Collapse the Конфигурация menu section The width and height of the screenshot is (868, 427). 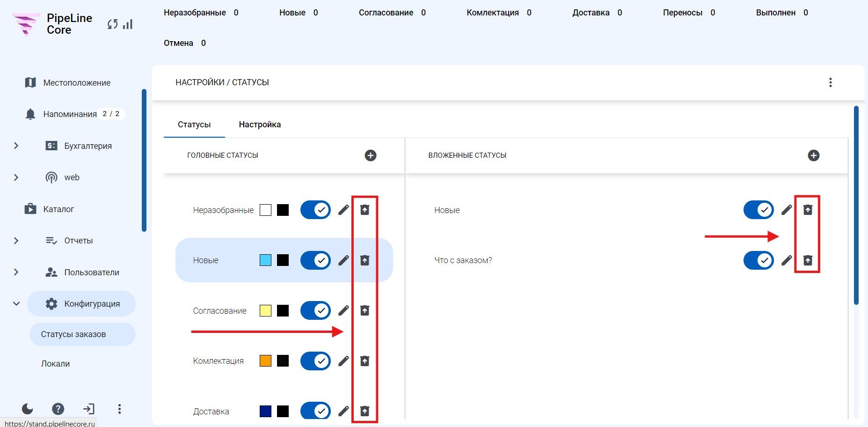coord(16,303)
